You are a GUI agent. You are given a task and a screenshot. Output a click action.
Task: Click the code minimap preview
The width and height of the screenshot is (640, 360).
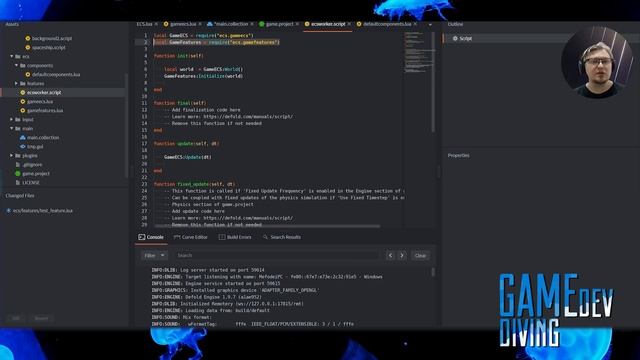(x=418, y=52)
